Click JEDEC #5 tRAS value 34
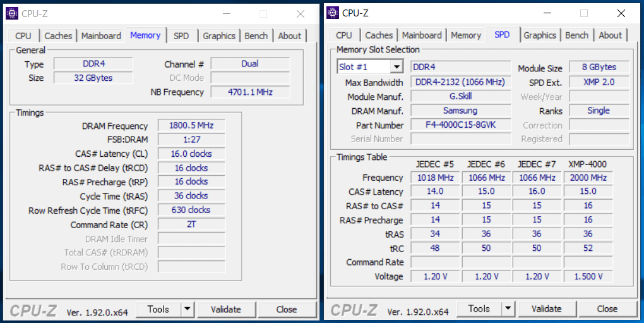The image size is (644, 323). [436, 234]
